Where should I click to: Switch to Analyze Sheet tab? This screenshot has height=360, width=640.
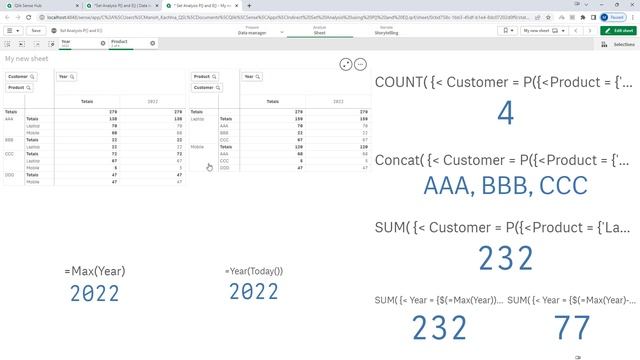320,31
